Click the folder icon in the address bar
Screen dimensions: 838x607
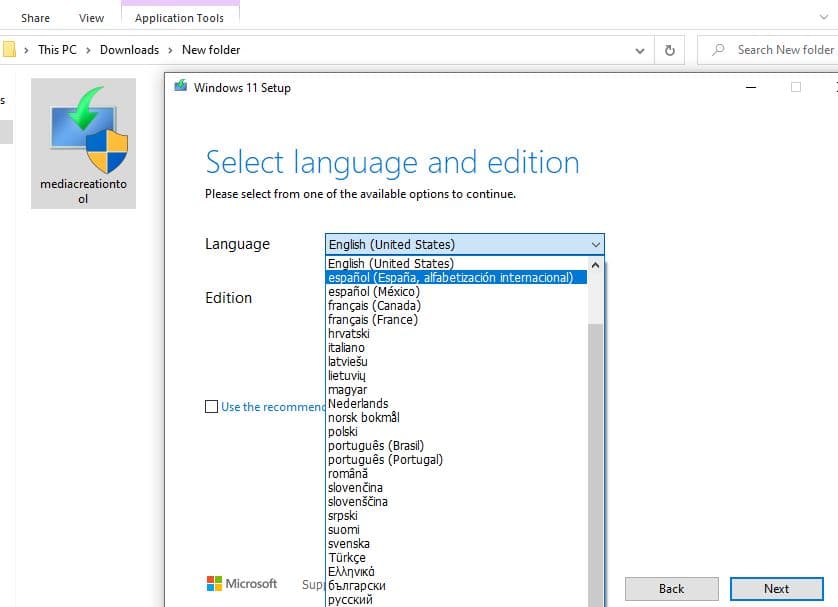pos(9,50)
